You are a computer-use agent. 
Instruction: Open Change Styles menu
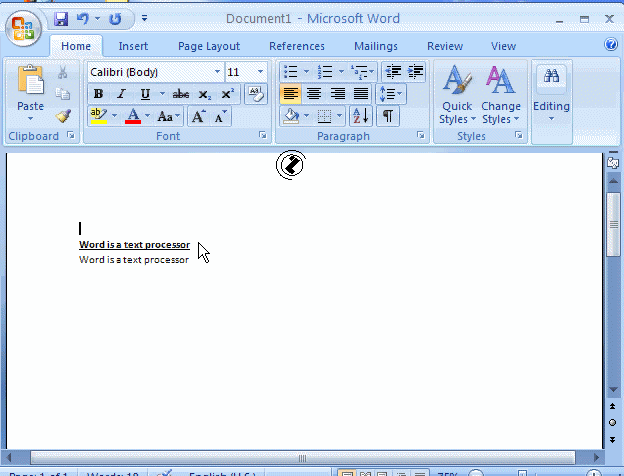point(501,95)
